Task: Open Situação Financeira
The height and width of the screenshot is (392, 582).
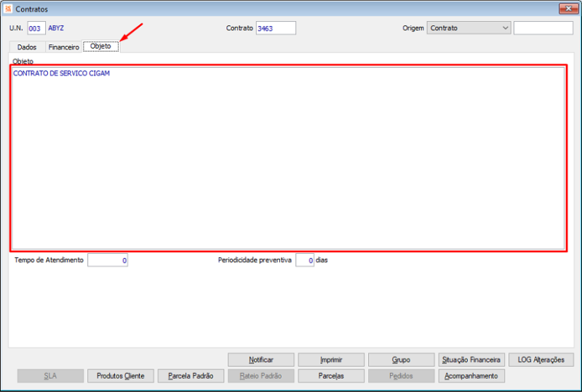Action: 471,360
